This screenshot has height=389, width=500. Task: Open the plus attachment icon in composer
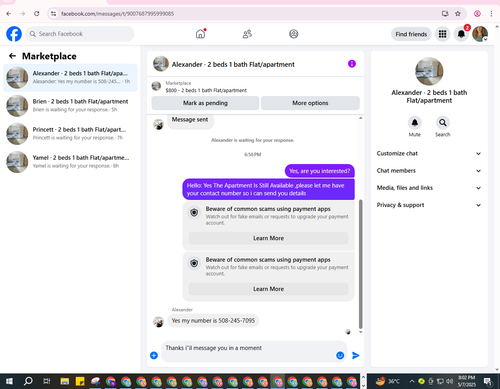[154, 355]
